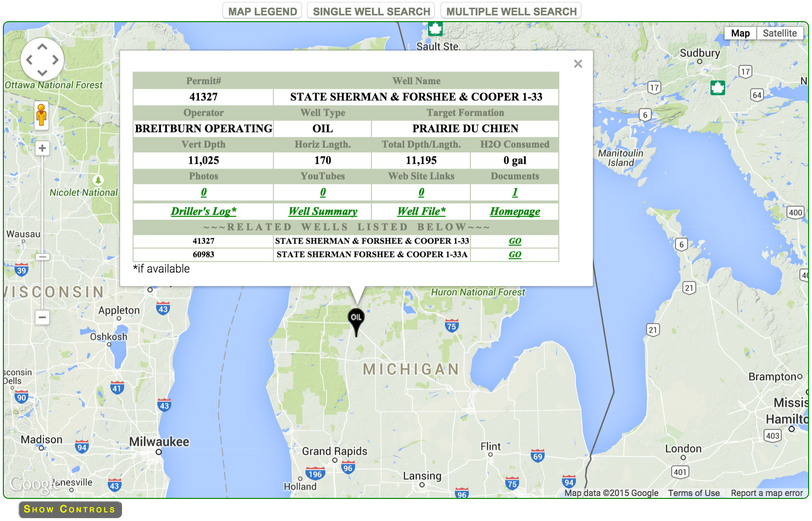The width and height of the screenshot is (812, 521).
Task: Open the Well Summary link
Action: (323, 211)
